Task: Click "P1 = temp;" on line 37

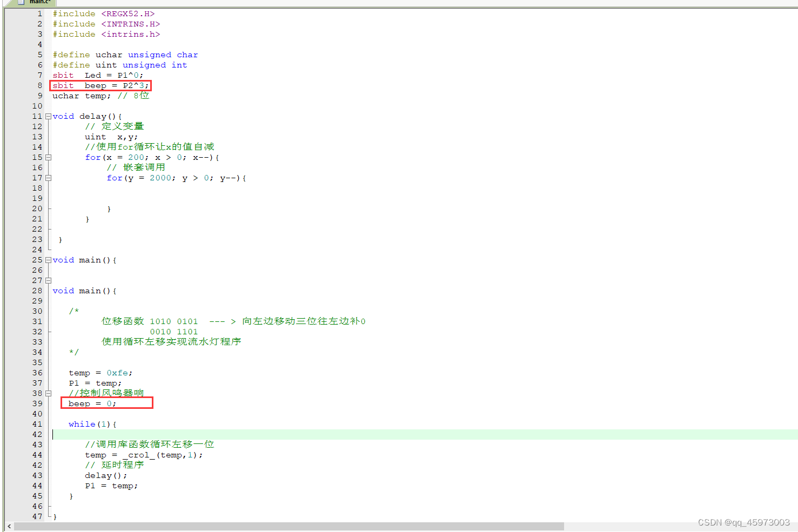Action: tap(95, 383)
